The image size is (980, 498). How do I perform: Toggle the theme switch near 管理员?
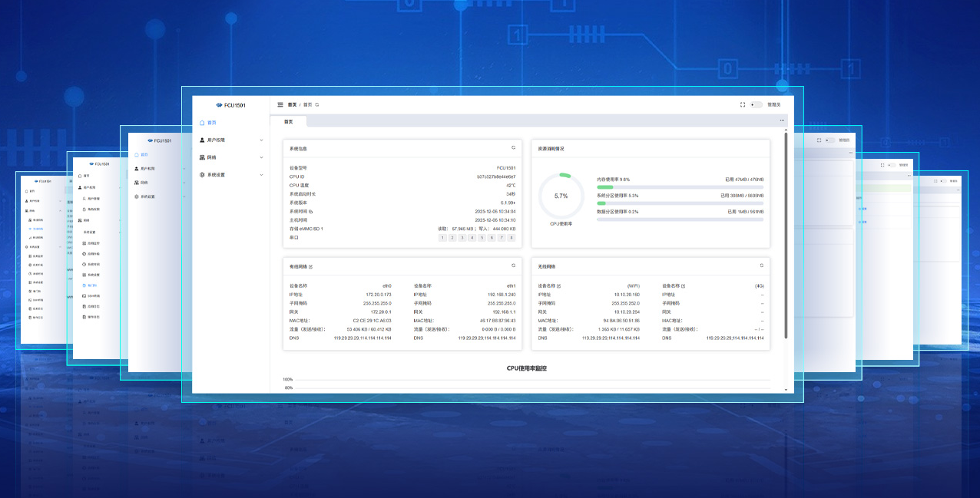tap(757, 104)
